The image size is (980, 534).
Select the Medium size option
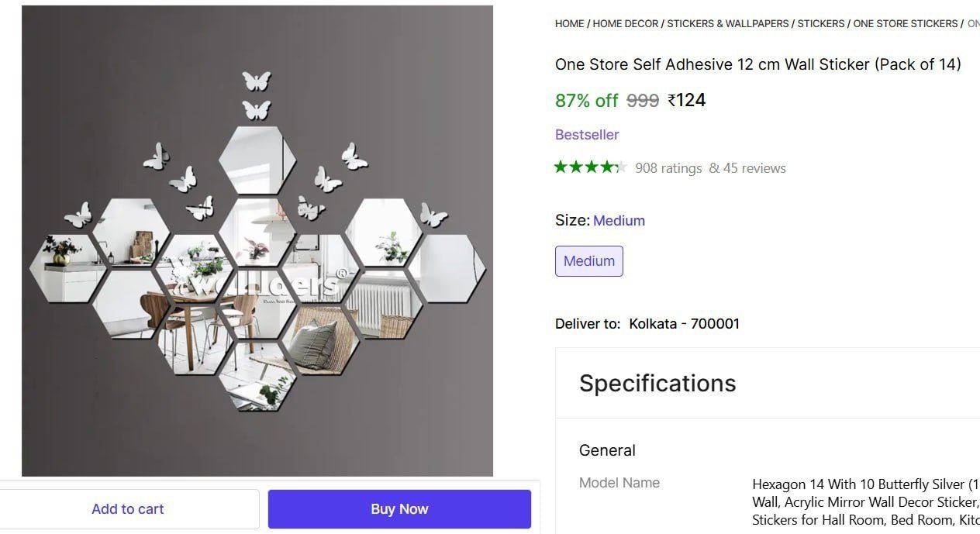(x=589, y=261)
